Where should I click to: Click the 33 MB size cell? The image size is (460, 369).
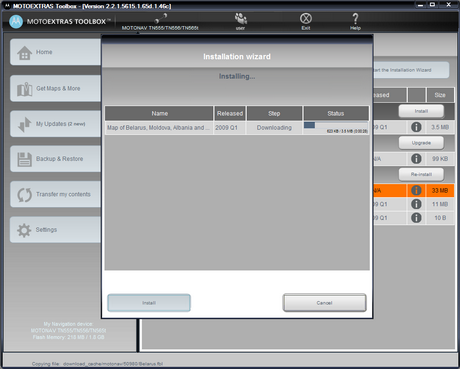coord(440,190)
